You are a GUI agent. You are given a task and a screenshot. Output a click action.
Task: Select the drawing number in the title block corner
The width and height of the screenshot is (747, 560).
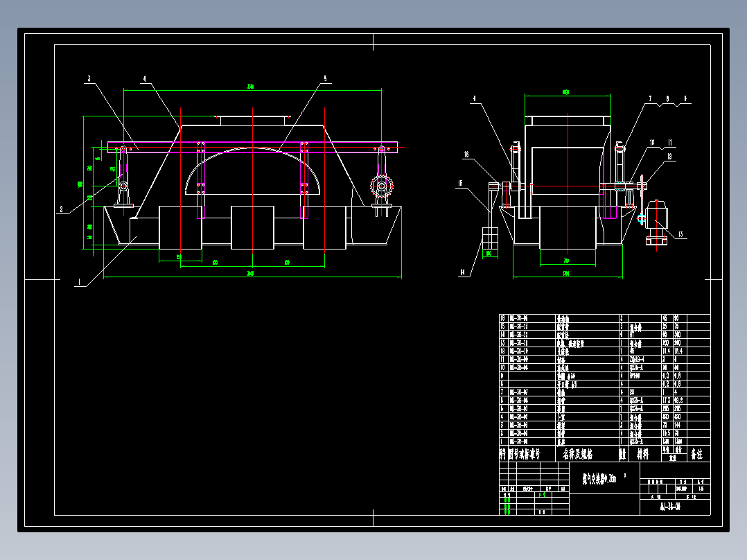pyautogui.click(x=671, y=507)
